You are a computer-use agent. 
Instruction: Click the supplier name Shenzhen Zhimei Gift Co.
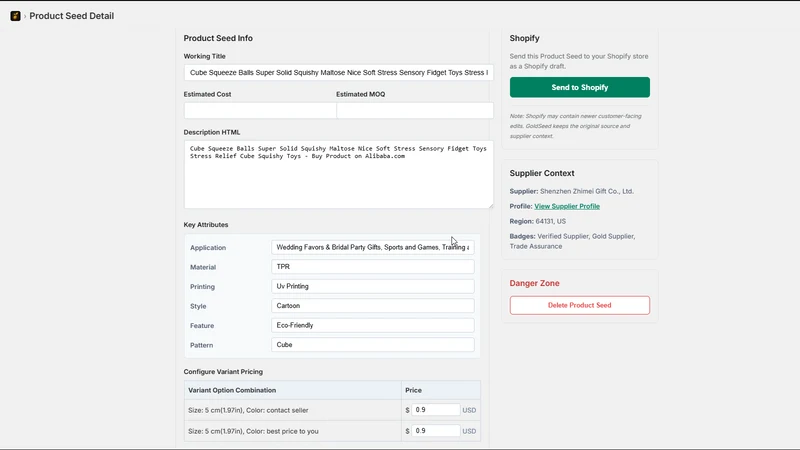tap(587, 191)
